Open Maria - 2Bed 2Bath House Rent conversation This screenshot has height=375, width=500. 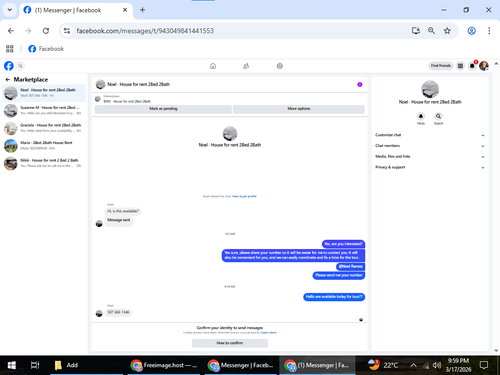44,146
